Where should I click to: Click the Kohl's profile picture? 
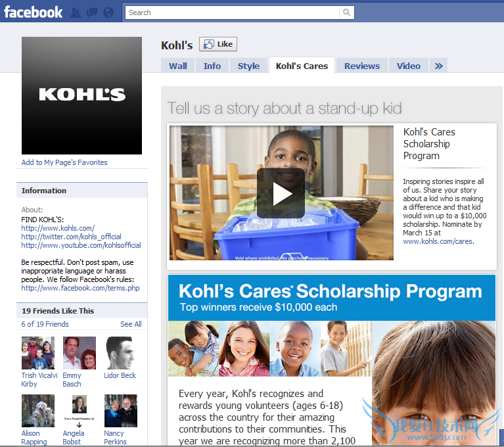pyautogui.click(x=81, y=95)
